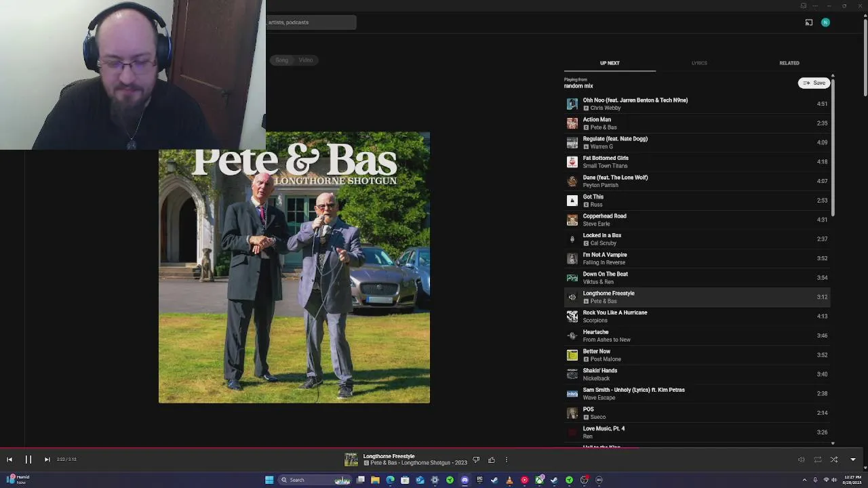This screenshot has height=488, width=868.
Task: Play Shakin' Hands by Nickelback
Action: [697, 374]
